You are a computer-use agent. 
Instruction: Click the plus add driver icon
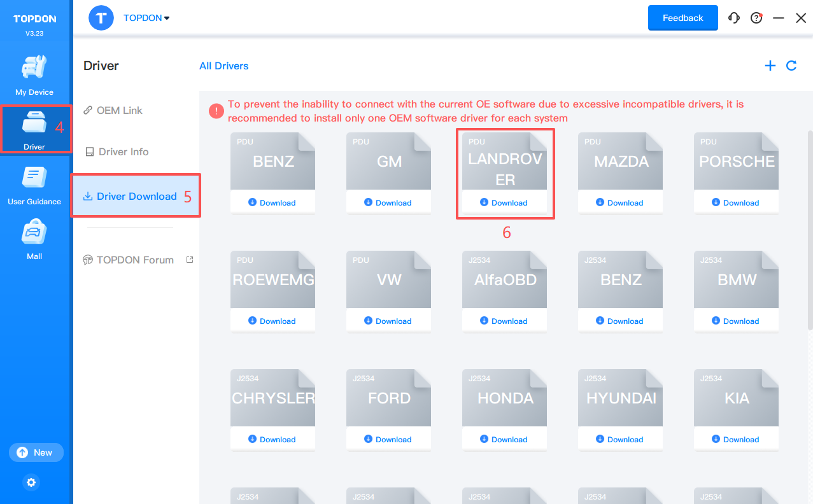[x=770, y=66]
